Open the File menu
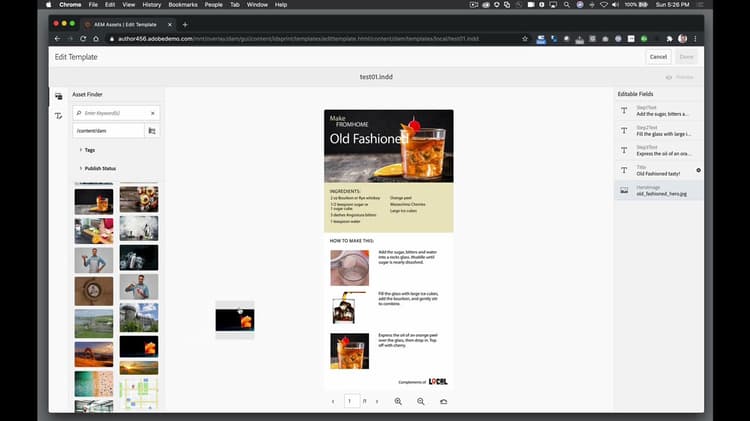This screenshot has width=750, height=421. (93, 5)
